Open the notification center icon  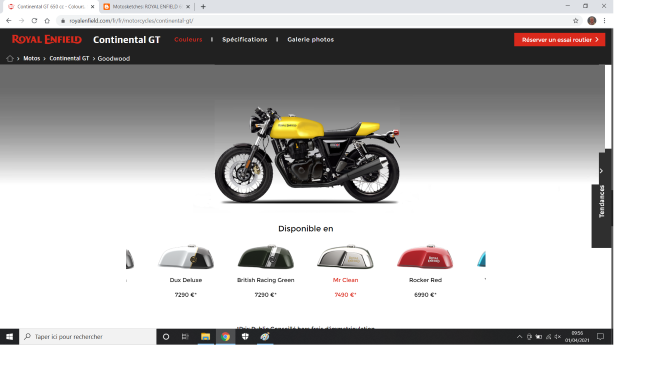point(600,337)
